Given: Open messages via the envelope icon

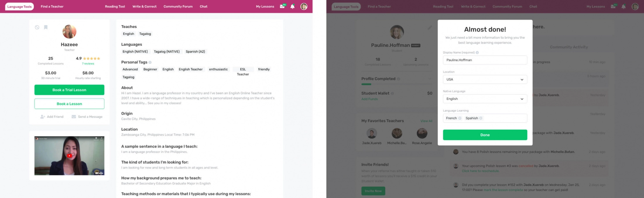Looking at the screenshot, I should pyautogui.click(x=282, y=6).
